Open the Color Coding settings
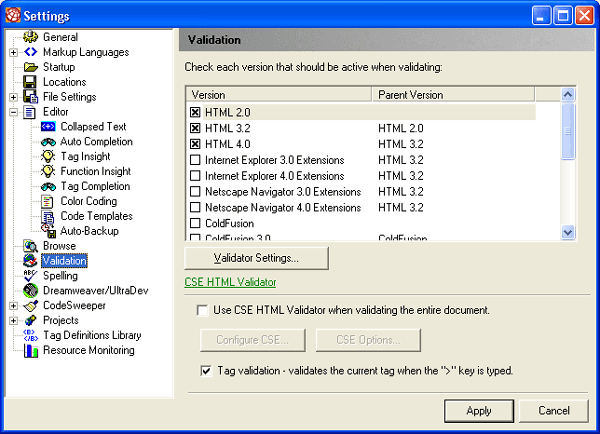This screenshot has width=600, height=434. pos(89,201)
